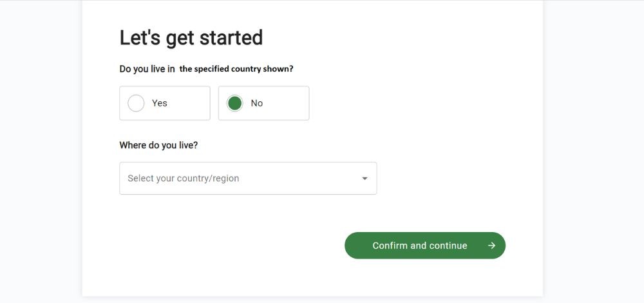Click the "Let's get started" heading
The height and width of the screenshot is (303, 644).
tap(191, 37)
